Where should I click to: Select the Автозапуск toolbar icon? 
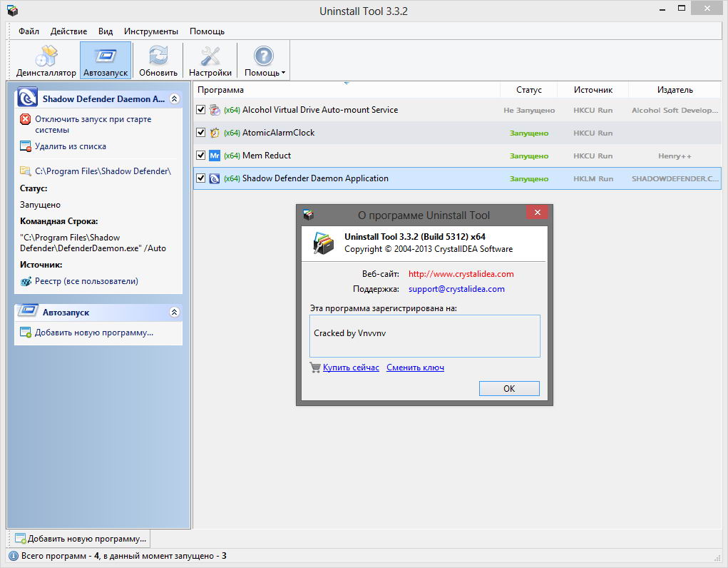[x=106, y=56]
